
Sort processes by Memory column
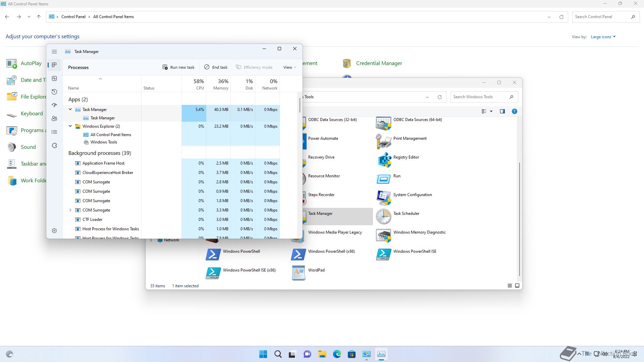coord(218,84)
